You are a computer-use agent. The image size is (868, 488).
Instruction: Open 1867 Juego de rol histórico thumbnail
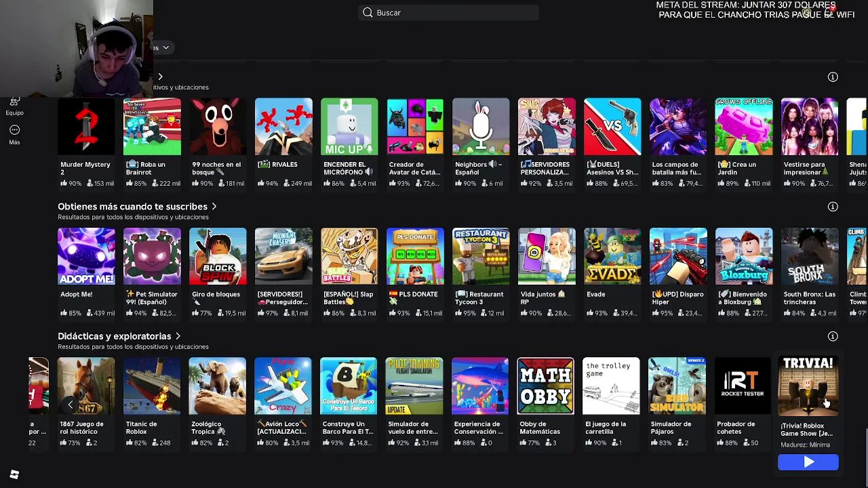point(86,386)
